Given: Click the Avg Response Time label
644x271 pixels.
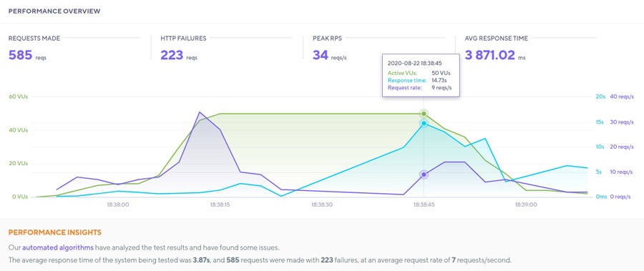Looking at the screenshot, I should tap(496, 38).
